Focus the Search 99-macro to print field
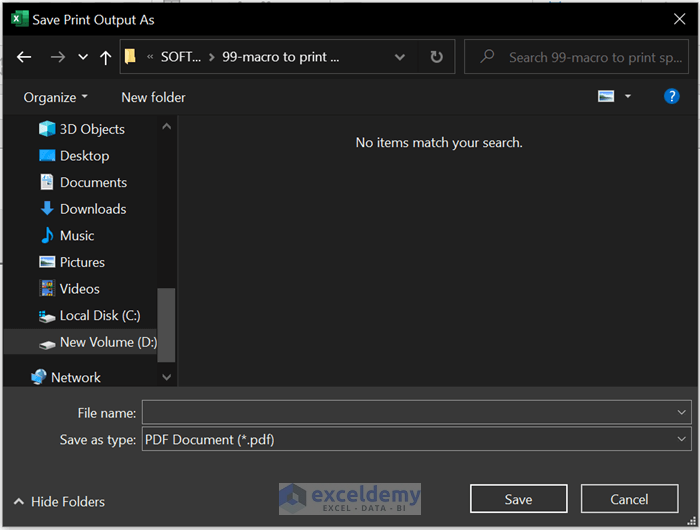This screenshot has width=700, height=530. [x=576, y=57]
